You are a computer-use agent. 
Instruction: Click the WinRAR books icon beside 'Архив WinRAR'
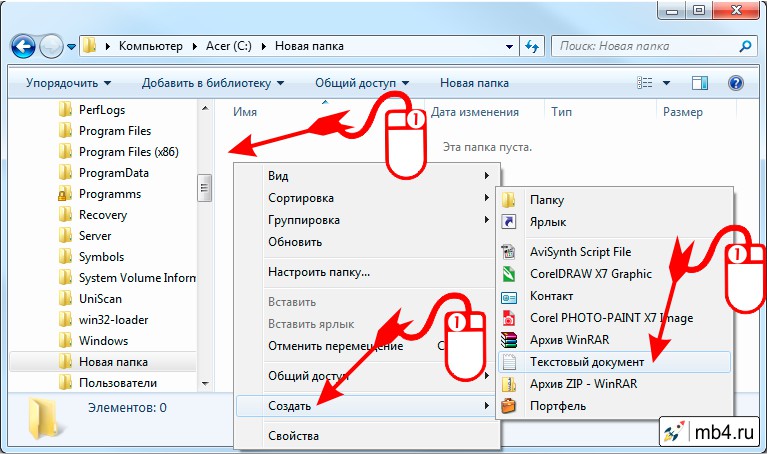tap(509, 340)
